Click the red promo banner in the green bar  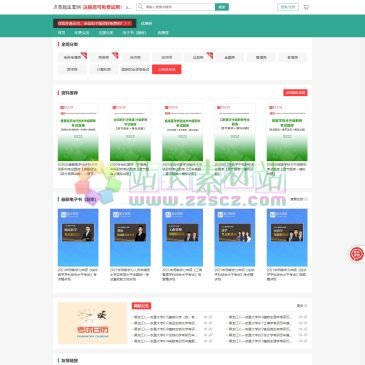point(95,23)
